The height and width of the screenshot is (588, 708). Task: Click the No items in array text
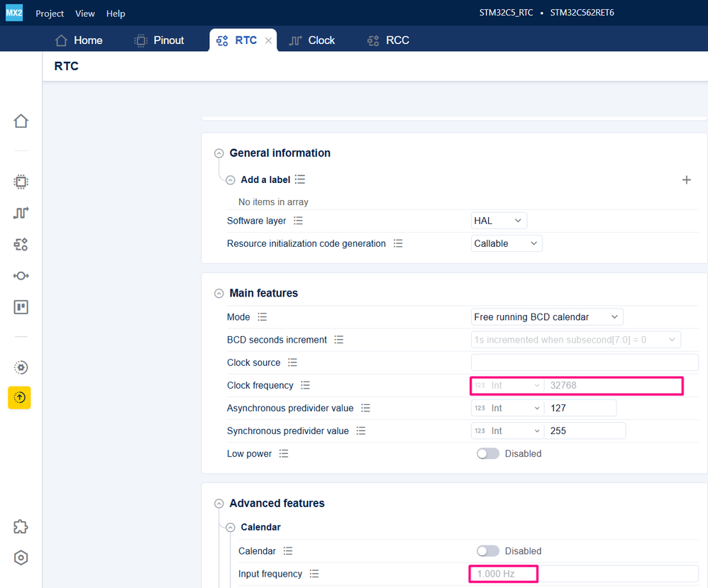[273, 202]
